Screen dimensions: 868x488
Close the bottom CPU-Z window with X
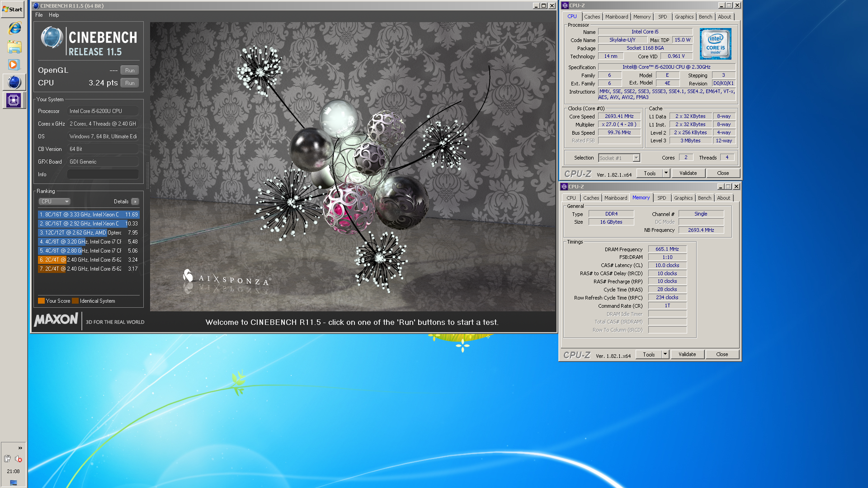(736, 187)
